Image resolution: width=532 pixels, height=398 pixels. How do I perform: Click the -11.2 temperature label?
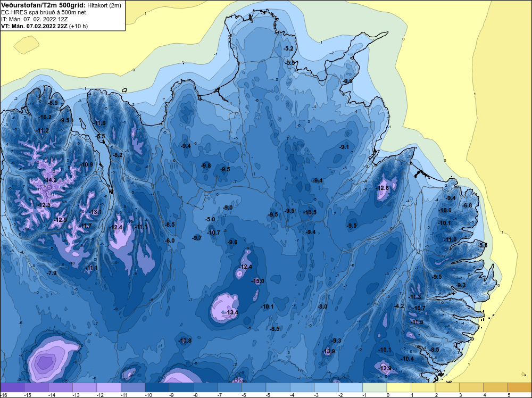[43, 130]
